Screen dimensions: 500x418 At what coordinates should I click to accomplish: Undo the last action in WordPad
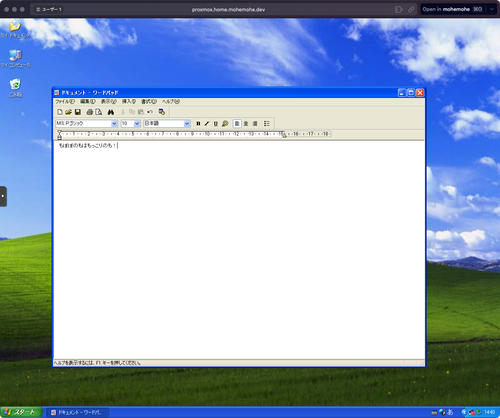[x=150, y=112]
